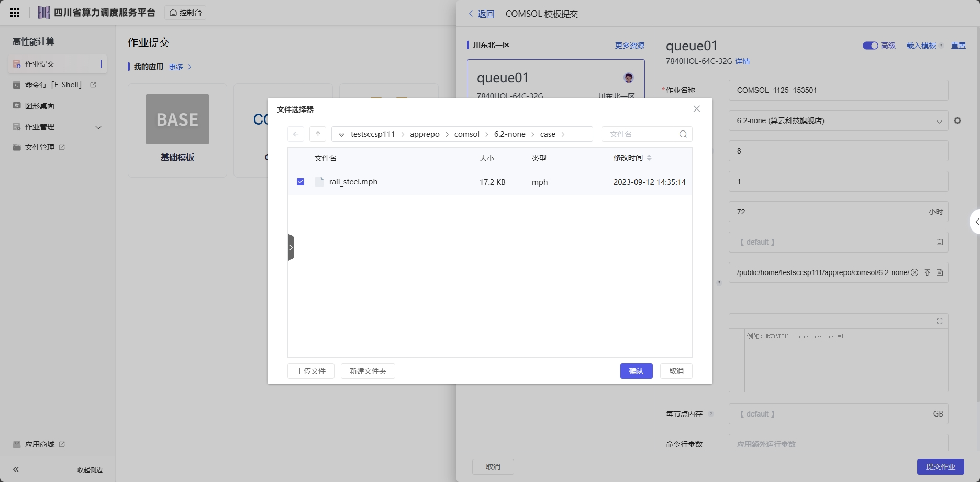This screenshot has height=482, width=980.
Task: Open 文件管理 in the sidebar
Action: [40, 147]
